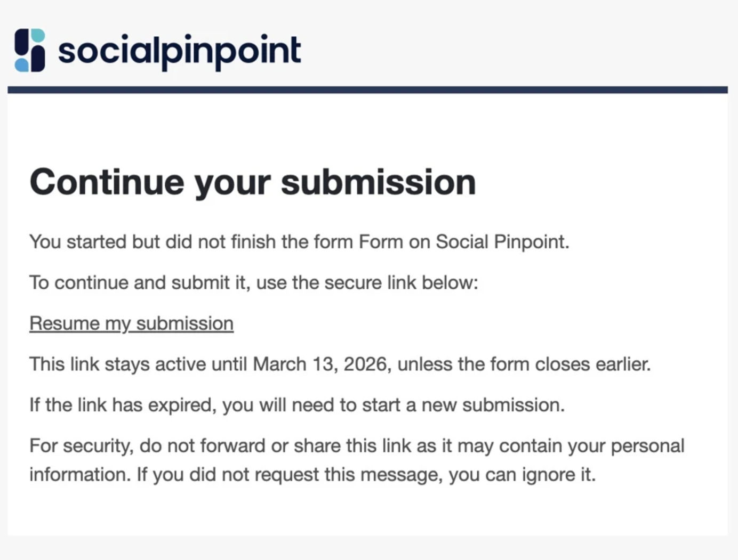This screenshot has width=738, height=560.
Task: Click the 'To continue and submit it' line
Action: pyautogui.click(x=253, y=282)
